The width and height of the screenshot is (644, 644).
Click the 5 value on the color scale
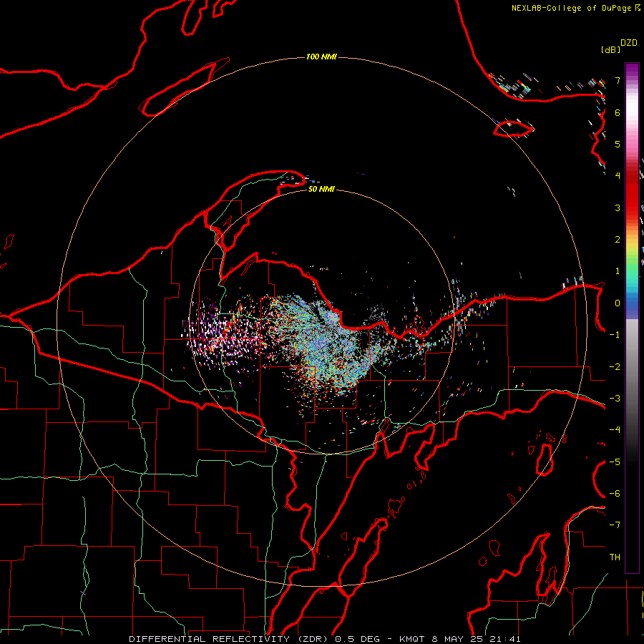618,144
